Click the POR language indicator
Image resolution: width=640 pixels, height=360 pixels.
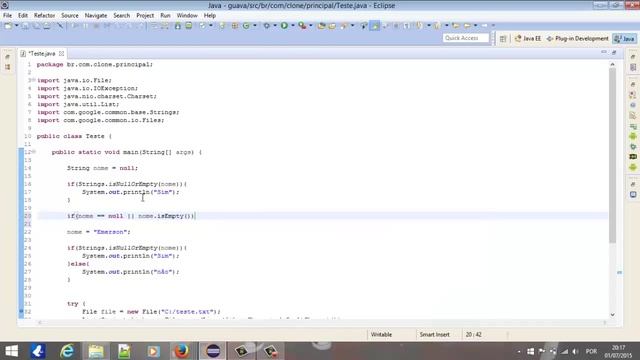click(591, 351)
